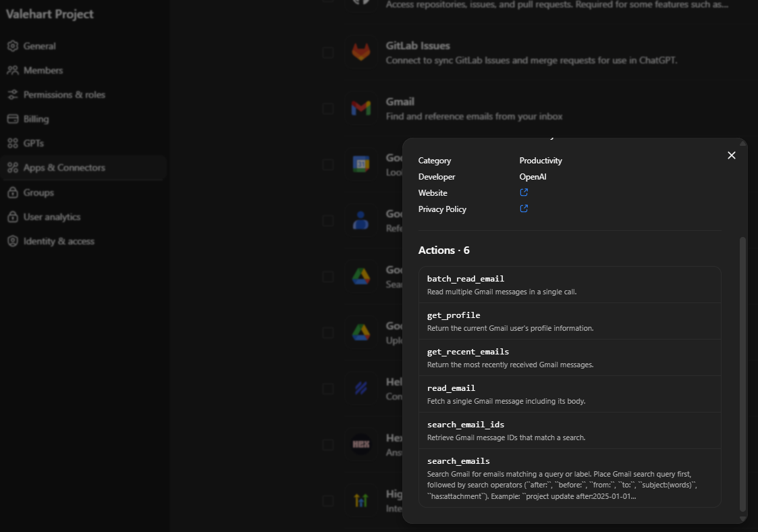Click the Google Drive logo above the Help Scout icon
Viewport: 758px width, 532px height.
tap(361, 332)
